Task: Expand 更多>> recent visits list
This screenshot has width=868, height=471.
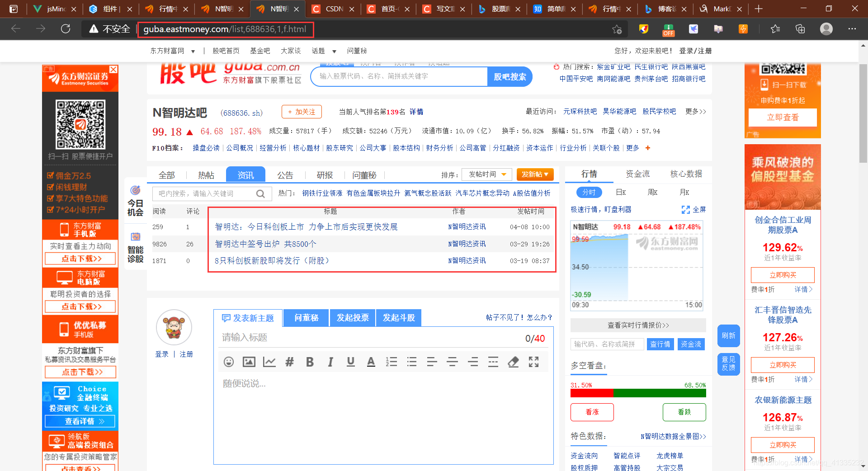Action: pos(695,112)
